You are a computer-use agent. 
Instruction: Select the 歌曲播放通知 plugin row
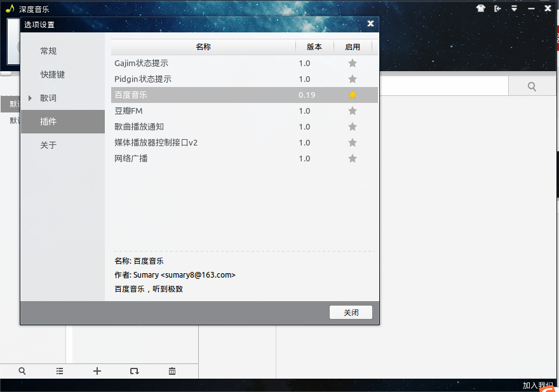click(245, 126)
